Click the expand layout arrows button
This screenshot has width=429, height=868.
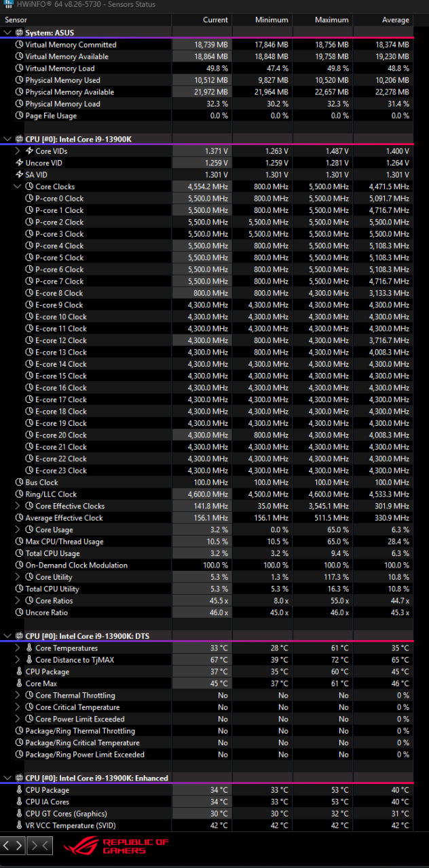pos(14,845)
